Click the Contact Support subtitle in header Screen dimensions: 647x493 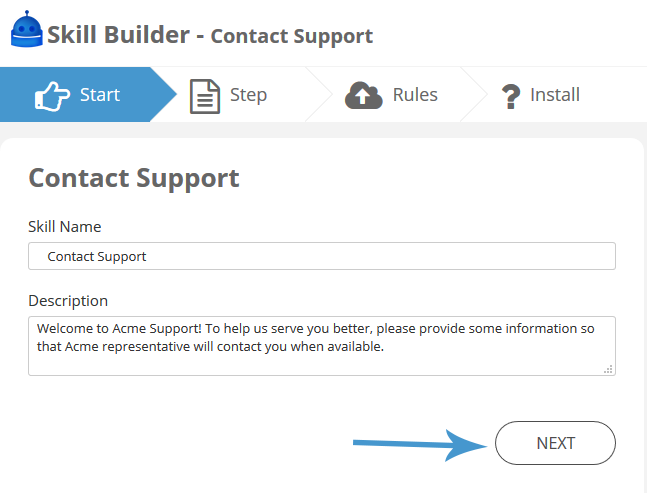click(292, 36)
